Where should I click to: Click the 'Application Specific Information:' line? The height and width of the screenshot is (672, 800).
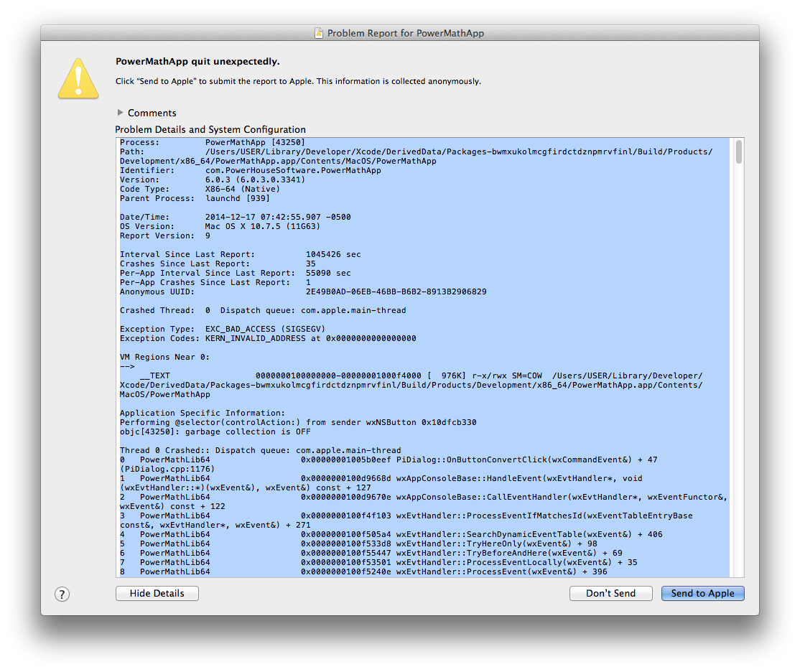tap(203, 413)
